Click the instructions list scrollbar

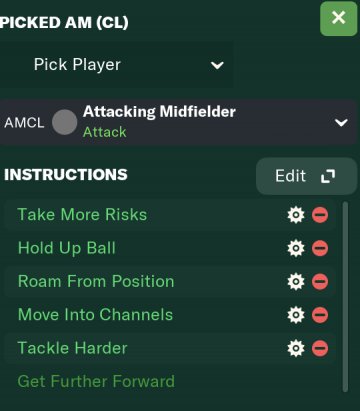pos(345,297)
